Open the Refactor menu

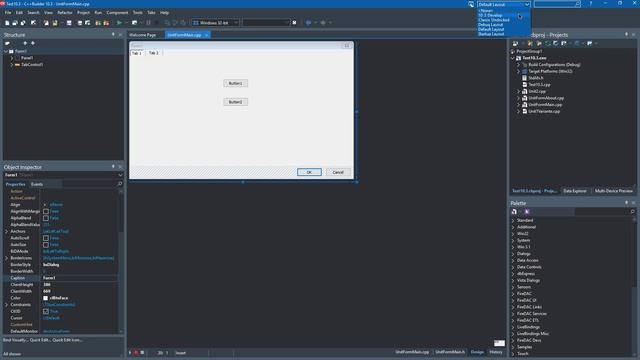pos(65,13)
